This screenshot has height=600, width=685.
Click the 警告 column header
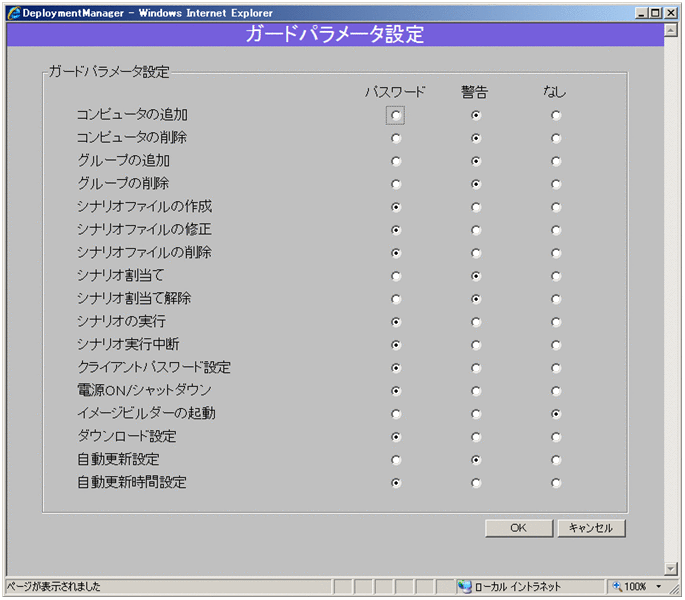pos(474,92)
